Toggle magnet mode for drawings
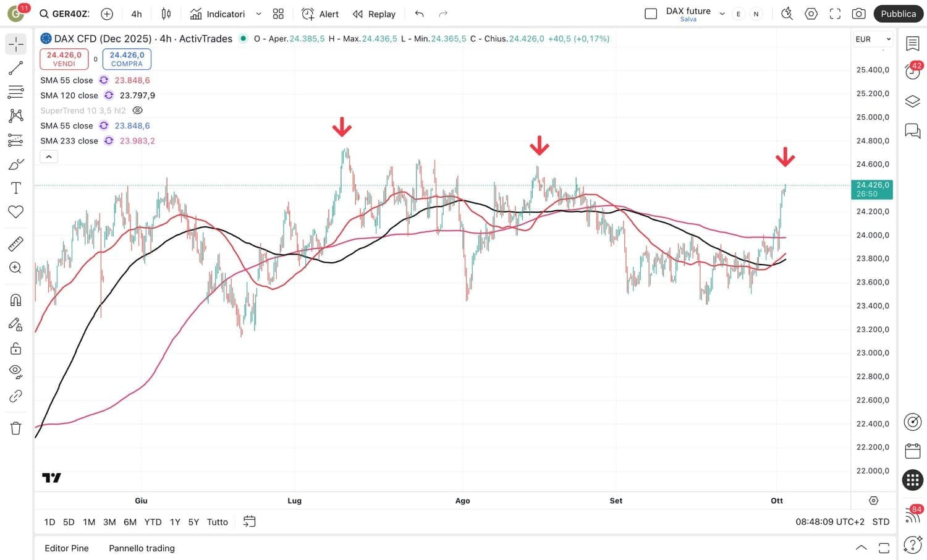Image resolution: width=927 pixels, height=560 pixels. click(x=16, y=300)
